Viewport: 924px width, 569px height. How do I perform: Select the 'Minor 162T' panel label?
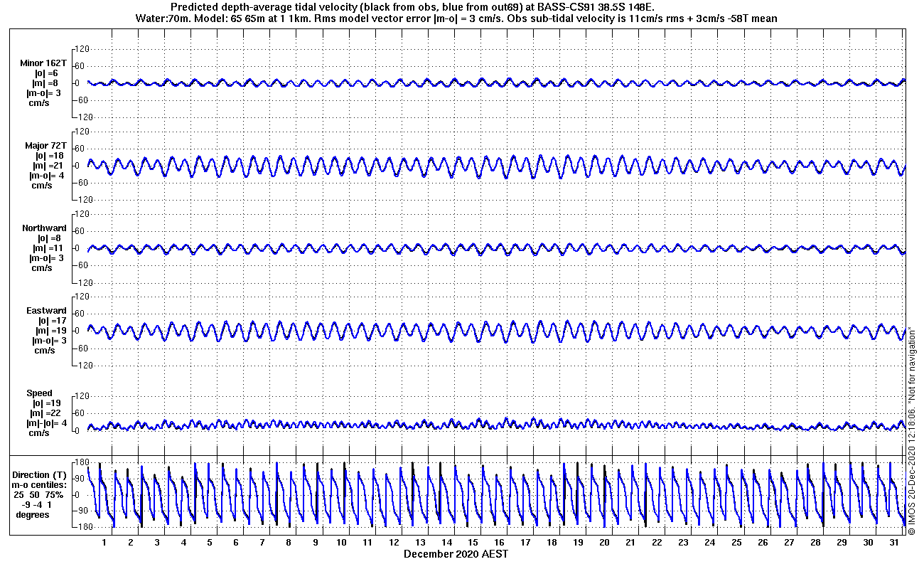click(x=43, y=63)
